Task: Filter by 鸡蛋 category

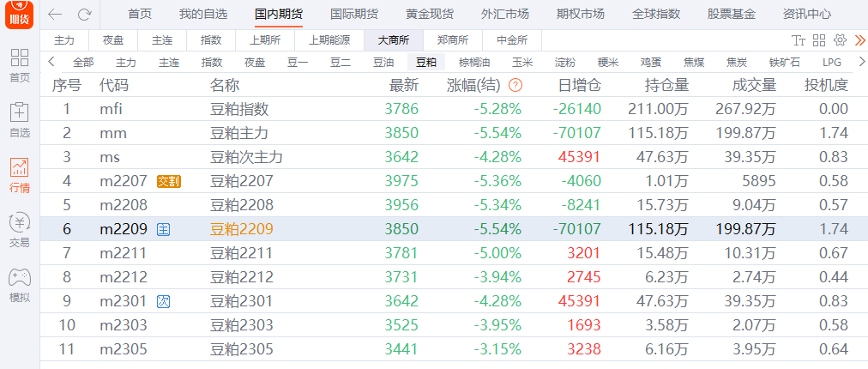Action: (651, 62)
